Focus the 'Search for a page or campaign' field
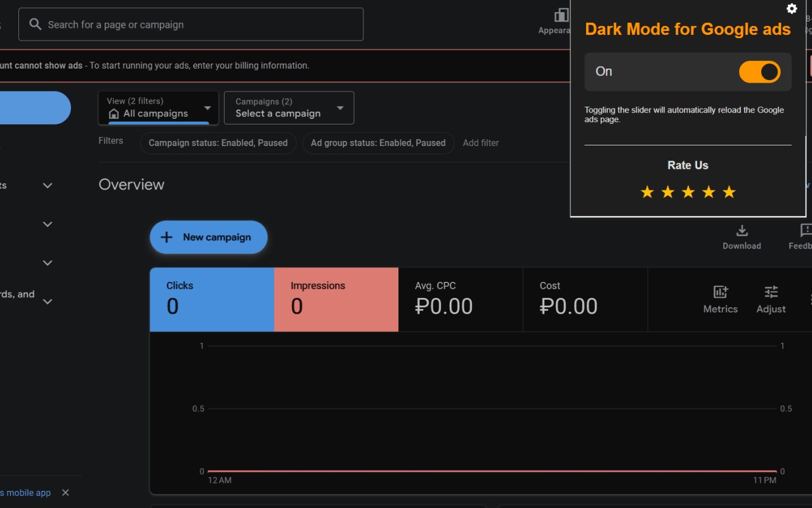This screenshot has height=508, width=812. tap(191, 24)
